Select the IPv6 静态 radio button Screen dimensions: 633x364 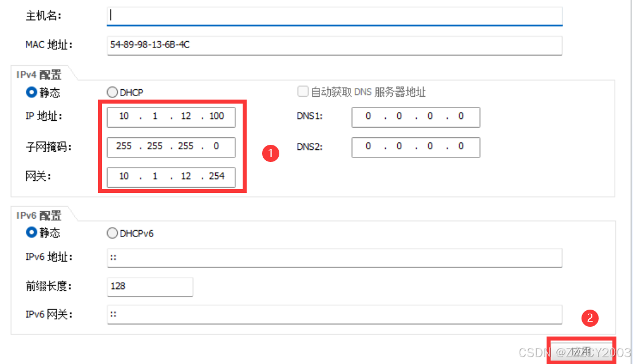[x=32, y=233]
